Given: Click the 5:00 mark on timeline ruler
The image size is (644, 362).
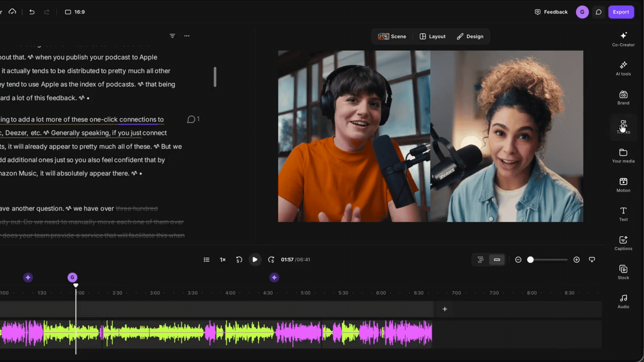Looking at the screenshot, I should [306, 293].
